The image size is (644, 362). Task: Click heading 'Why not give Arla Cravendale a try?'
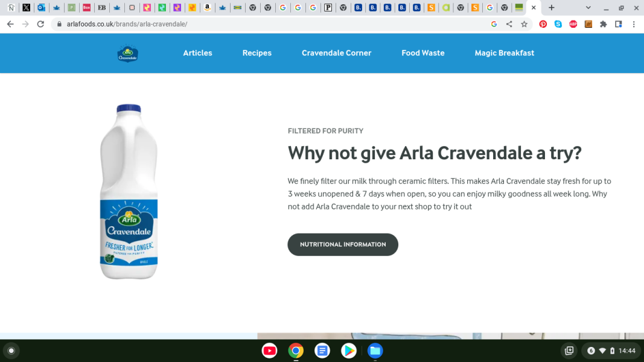435,153
